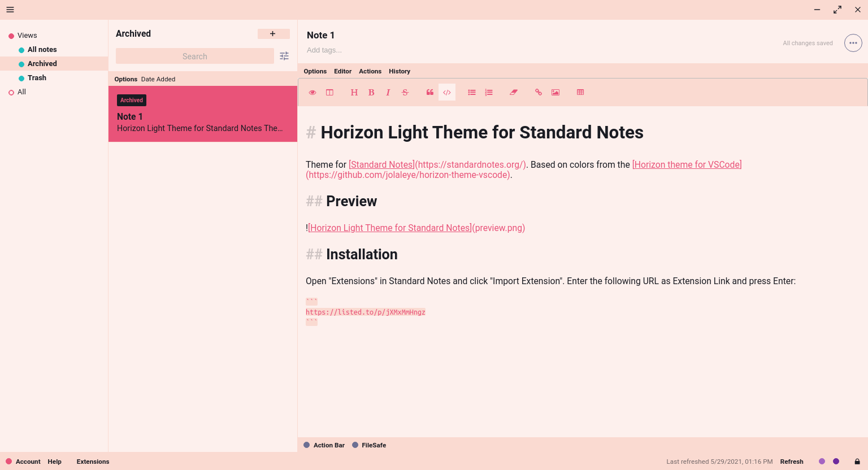This screenshot has height=470, width=868.
Task: Open the History menu
Action: pyautogui.click(x=400, y=71)
